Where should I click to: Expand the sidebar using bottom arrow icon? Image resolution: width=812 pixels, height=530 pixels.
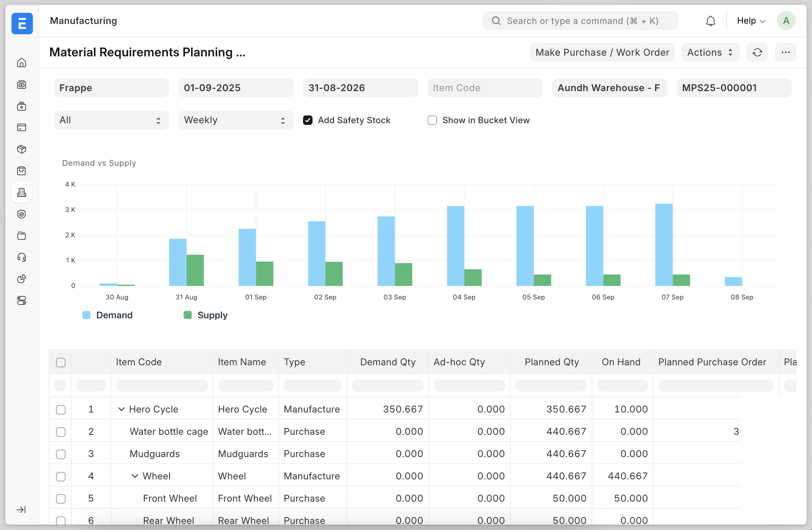21,509
